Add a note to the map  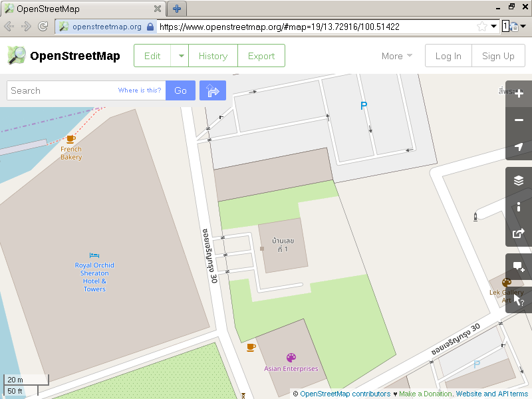[x=519, y=267]
